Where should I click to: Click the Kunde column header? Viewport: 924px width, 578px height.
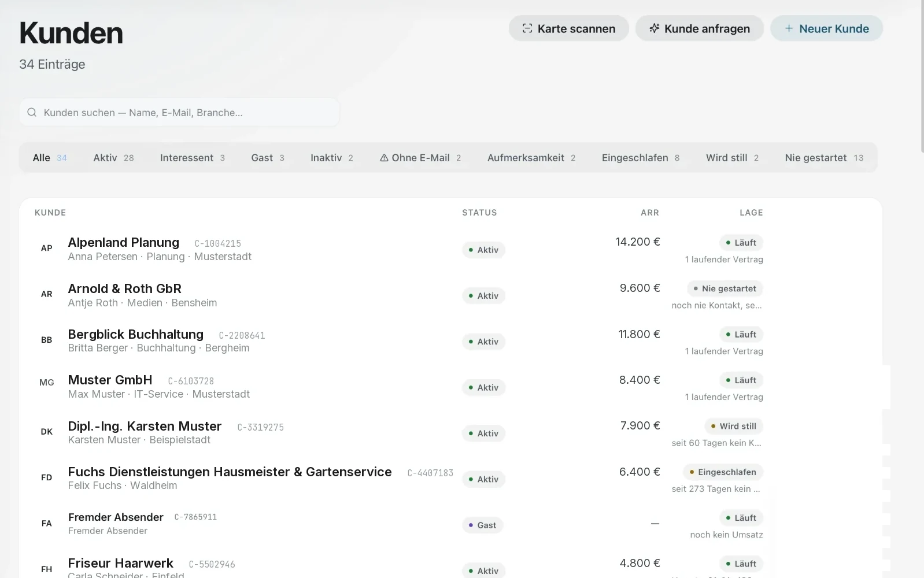click(x=50, y=213)
